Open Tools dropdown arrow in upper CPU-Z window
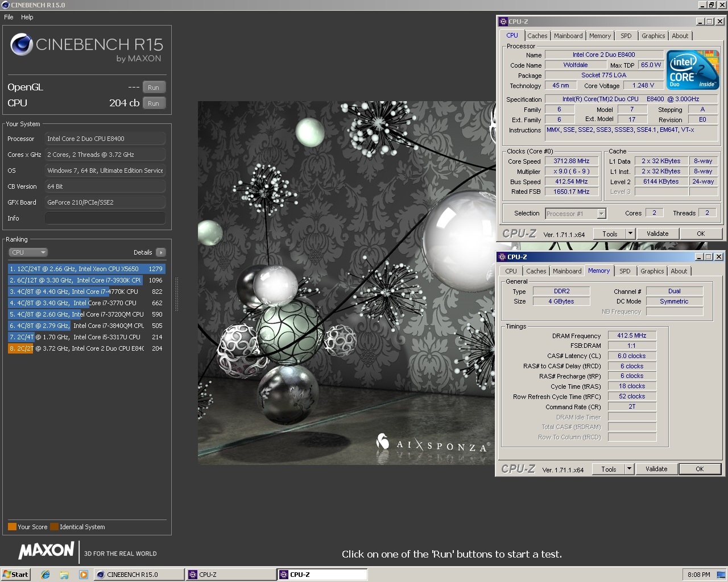Image resolution: width=728 pixels, height=582 pixels. [630, 234]
